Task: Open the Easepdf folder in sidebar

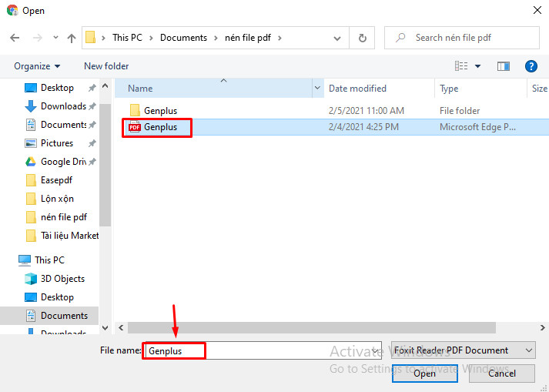Action: [49, 180]
